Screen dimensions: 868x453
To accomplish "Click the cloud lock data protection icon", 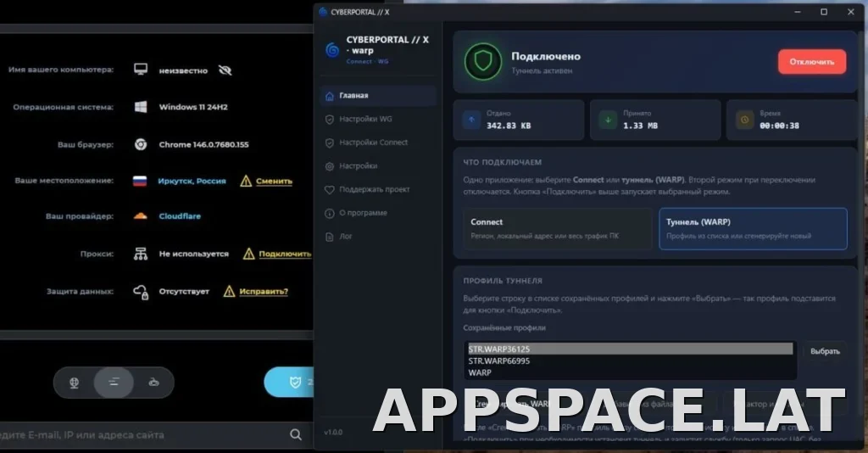I will point(141,292).
